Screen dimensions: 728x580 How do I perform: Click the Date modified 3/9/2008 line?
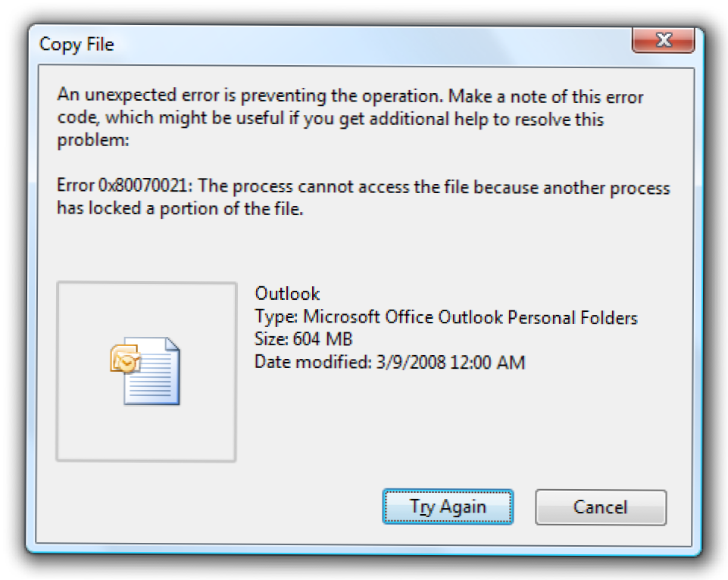tap(389, 362)
